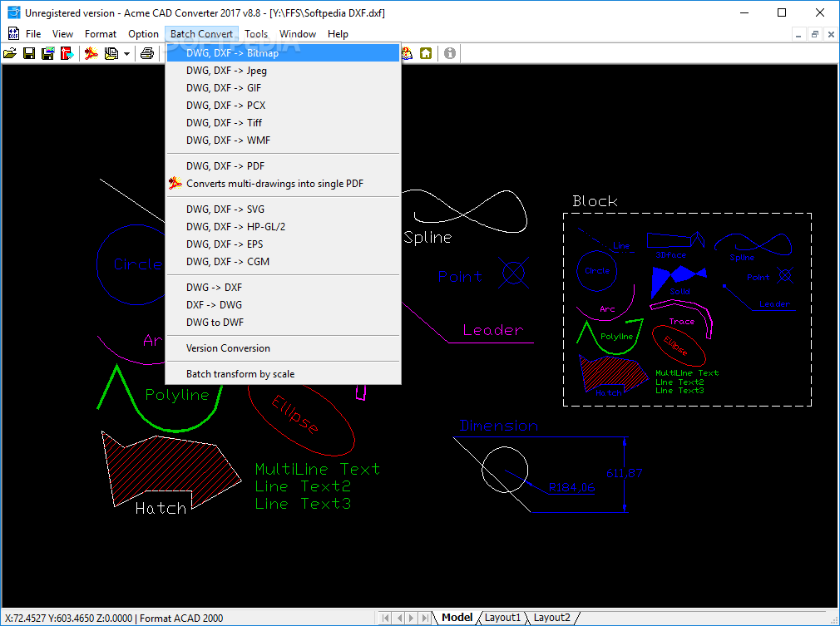Click the green Home icon
Screen dimensions: 840x626
click(x=426, y=53)
